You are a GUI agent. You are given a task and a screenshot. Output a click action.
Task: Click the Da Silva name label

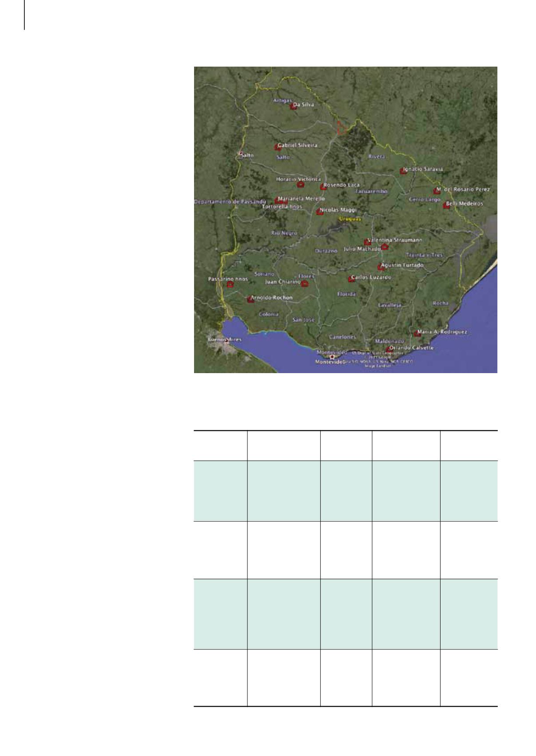304,105
